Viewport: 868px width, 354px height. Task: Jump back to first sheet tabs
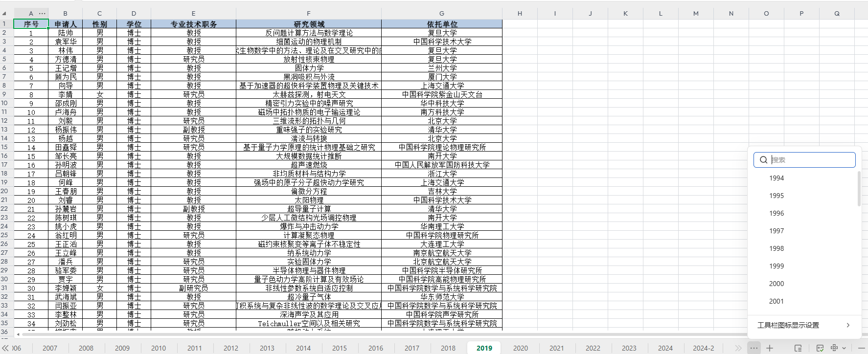pyautogui.click(x=5, y=348)
